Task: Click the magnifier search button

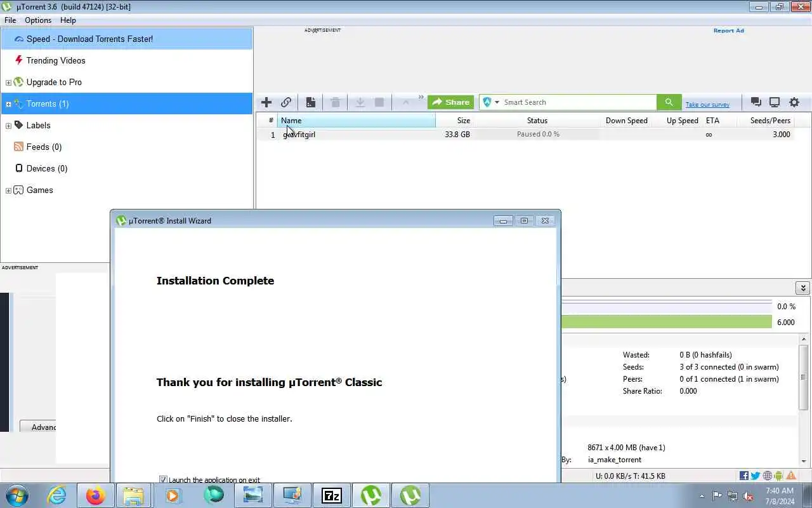Action: click(669, 102)
